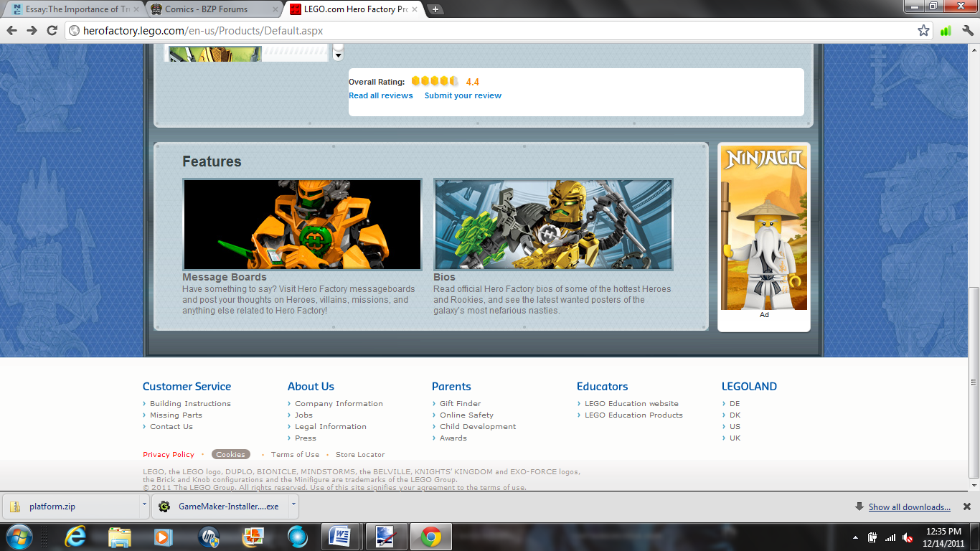Open the Privacy Policy link
Viewport: 980px width, 551px height.
(x=169, y=455)
